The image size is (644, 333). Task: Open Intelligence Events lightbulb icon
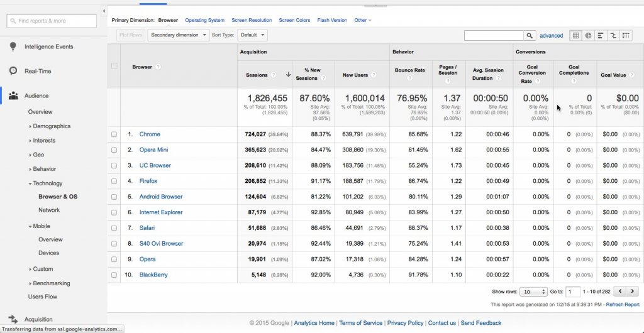tap(13, 46)
